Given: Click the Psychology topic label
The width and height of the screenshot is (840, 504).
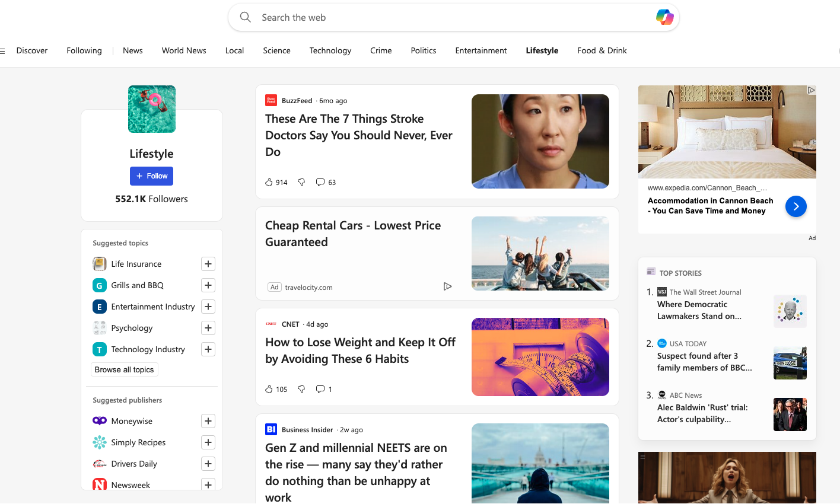Looking at the screenshot, I should (x=132, y=328).
